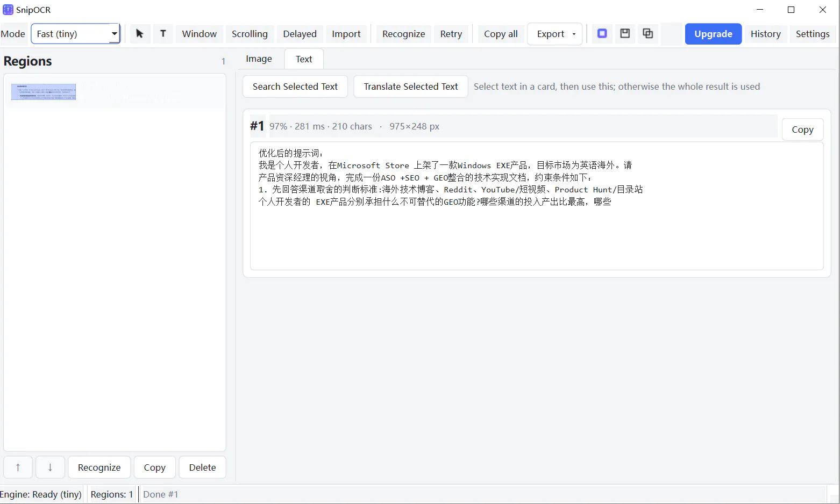
Task: Click Import in the toolbar
Action: pos(346,34)
